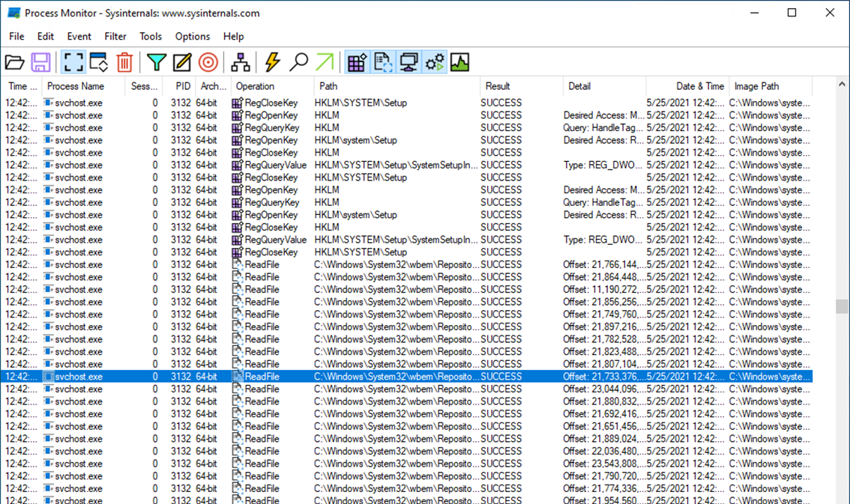Click the Open log file icon

click(x=15, y=62)
